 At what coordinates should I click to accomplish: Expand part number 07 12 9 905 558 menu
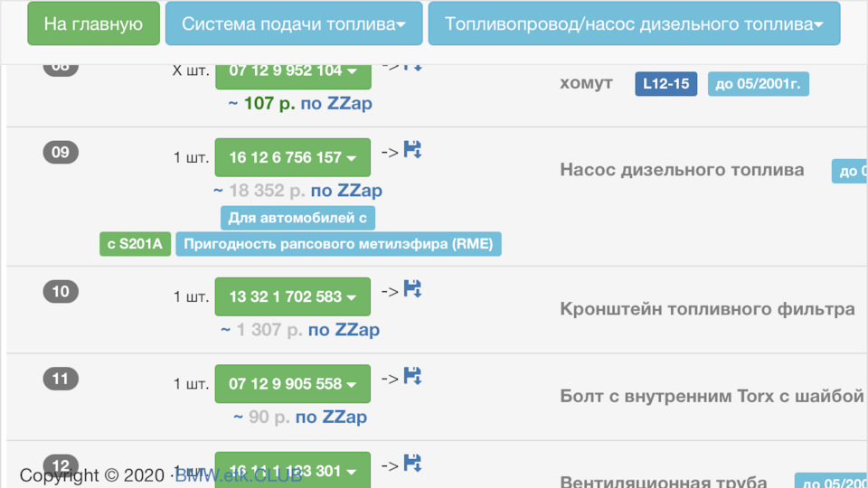click(292, 384)
